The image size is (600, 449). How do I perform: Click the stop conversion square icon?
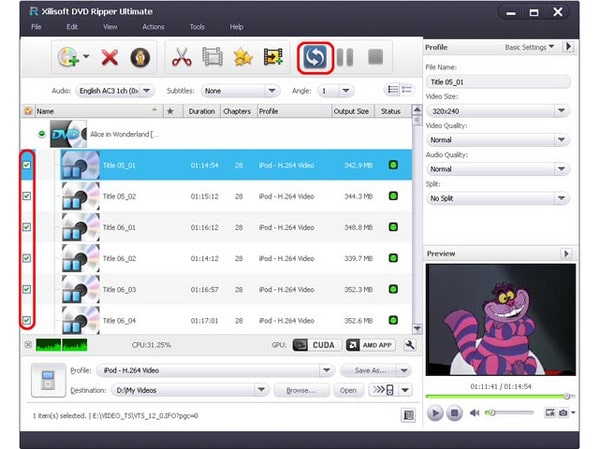coord(375,57)
